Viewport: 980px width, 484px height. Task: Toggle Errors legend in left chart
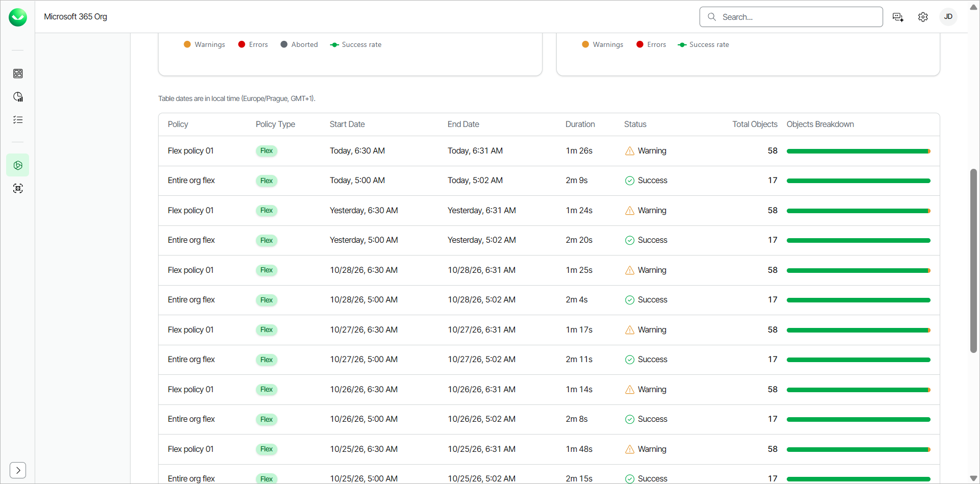tap(253, 44)
